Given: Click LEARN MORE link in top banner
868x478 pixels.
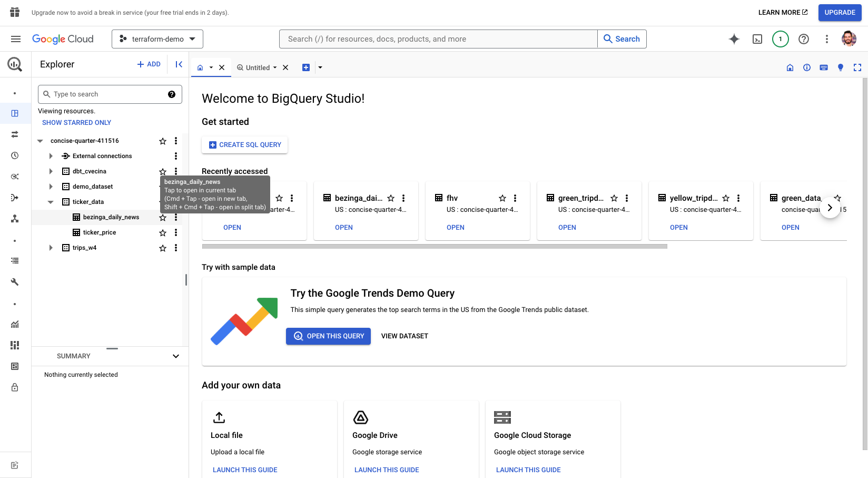Looking at the screenshot, I should [x=783, y=13].
